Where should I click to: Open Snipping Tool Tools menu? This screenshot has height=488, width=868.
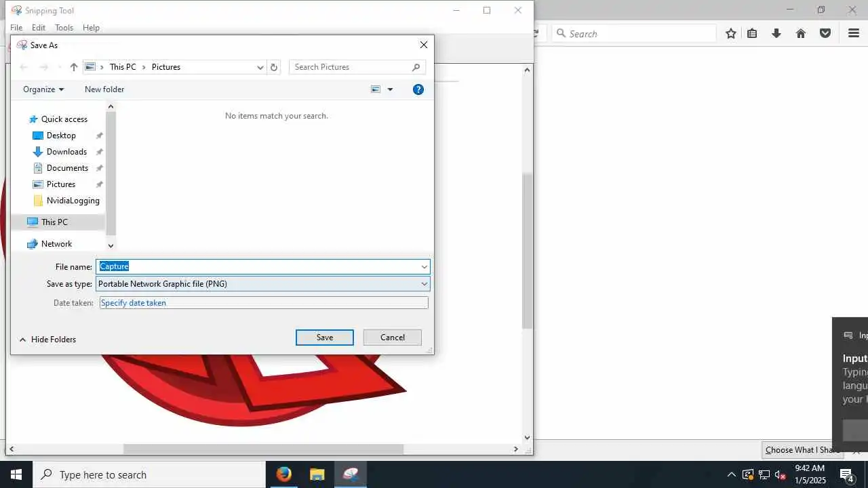tap(64, 28)
